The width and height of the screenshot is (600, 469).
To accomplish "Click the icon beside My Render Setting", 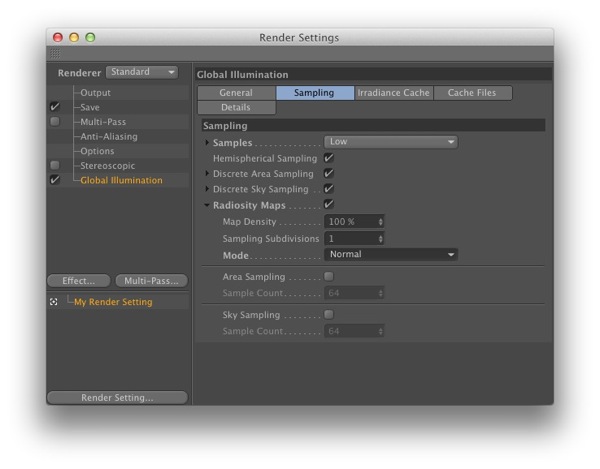I will [54, 302].
